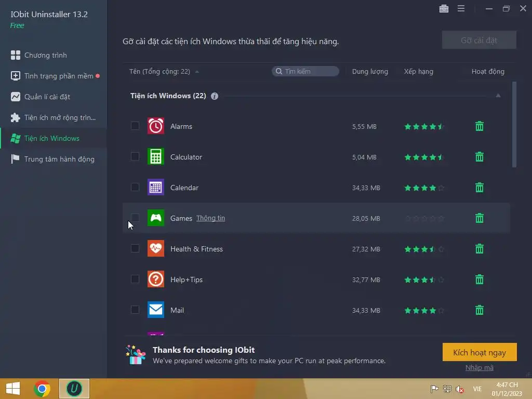
Task: Click the Calculator size 5,04 MB
Action: click(364, 157)
